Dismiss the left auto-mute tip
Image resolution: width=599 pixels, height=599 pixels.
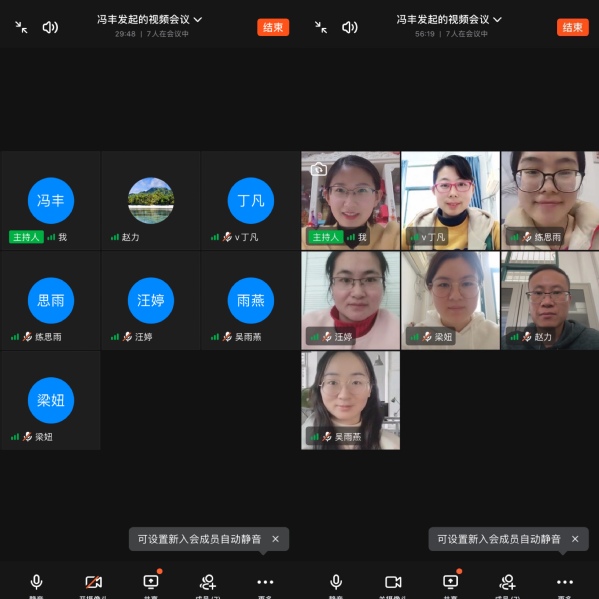tap(275, 539)
